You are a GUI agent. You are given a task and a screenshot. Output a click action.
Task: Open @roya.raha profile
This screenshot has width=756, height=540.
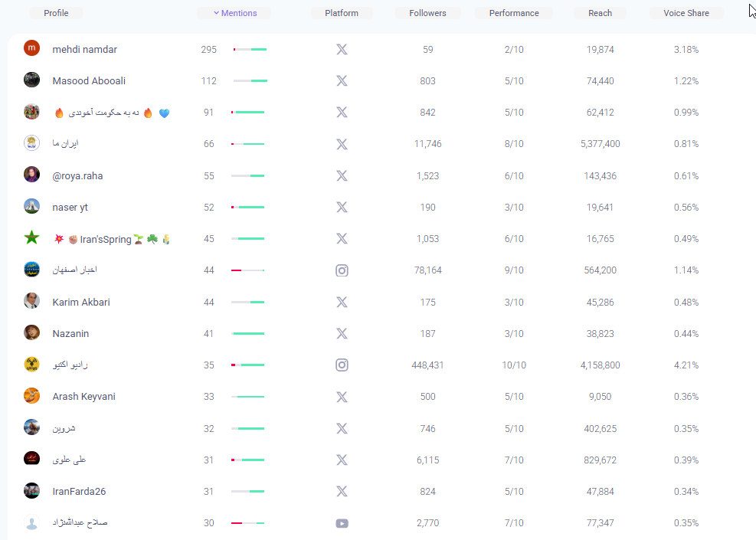tap(77, 176)
